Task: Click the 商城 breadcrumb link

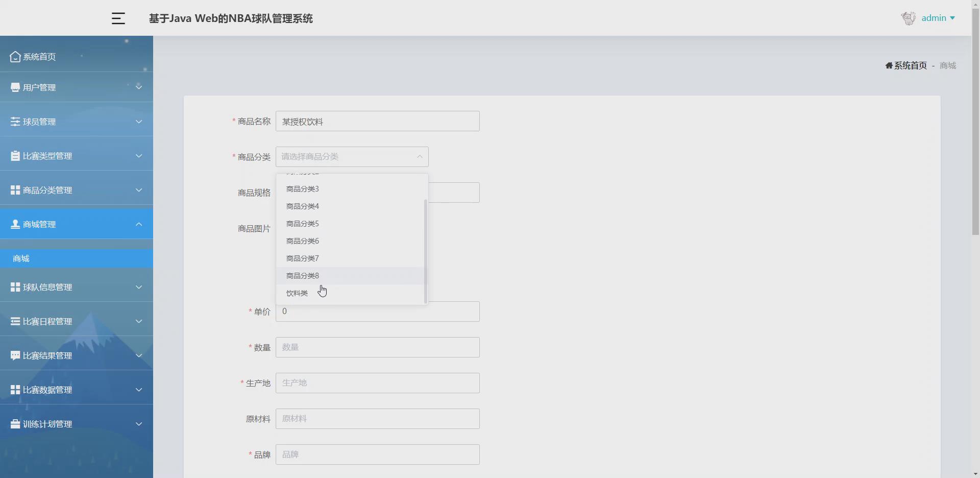Action: tap(947, 65)
